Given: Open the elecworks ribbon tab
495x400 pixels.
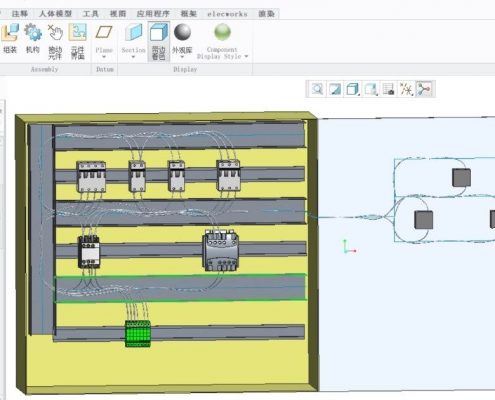Looking at the screenshot, I should [x=227, y=14].
